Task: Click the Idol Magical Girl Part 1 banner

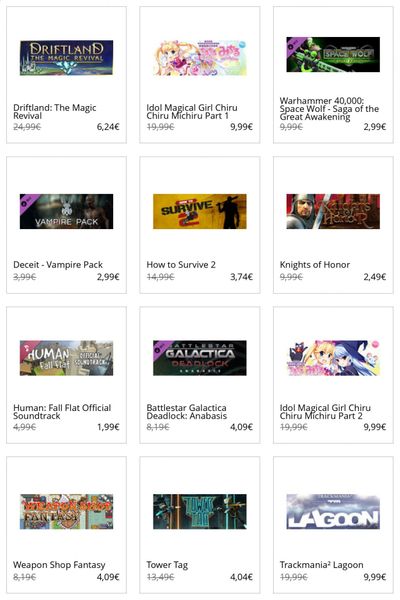Action: tap(199, 58)
